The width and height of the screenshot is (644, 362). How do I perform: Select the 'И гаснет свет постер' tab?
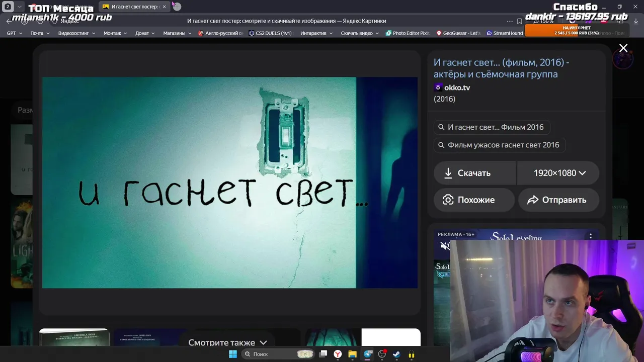pos(133,7)
